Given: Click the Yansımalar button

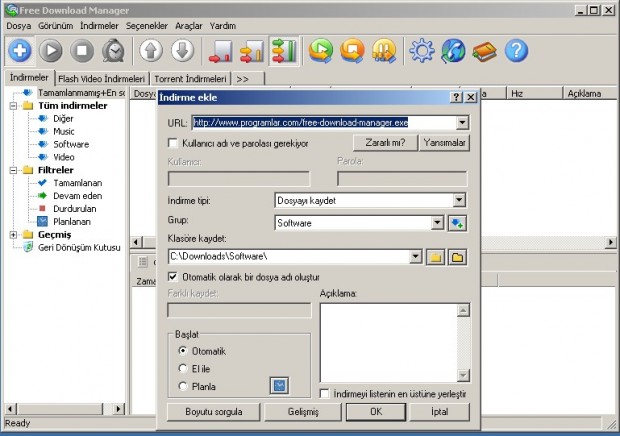Looking at the screenshot, I should point(444,143).
